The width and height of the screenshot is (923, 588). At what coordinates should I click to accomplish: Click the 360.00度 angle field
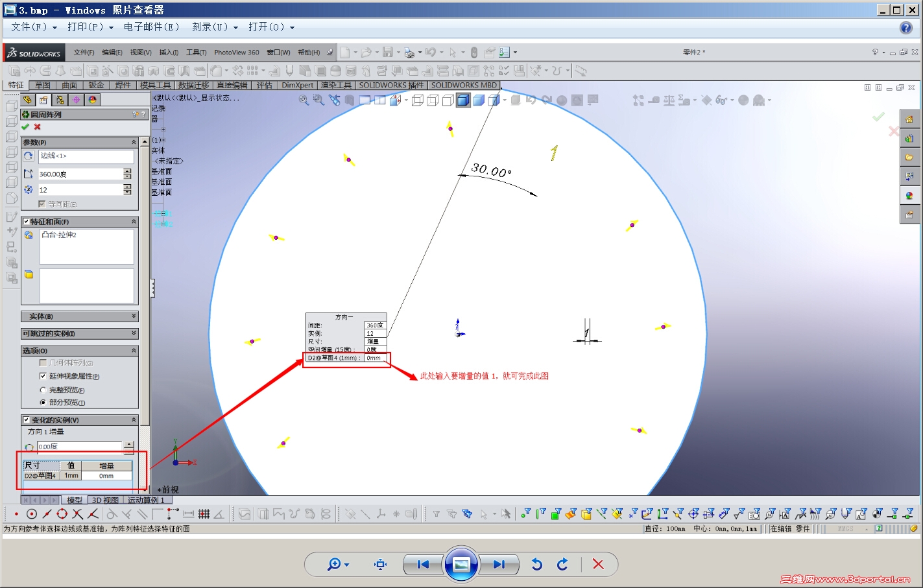click(x=80, y=174)
